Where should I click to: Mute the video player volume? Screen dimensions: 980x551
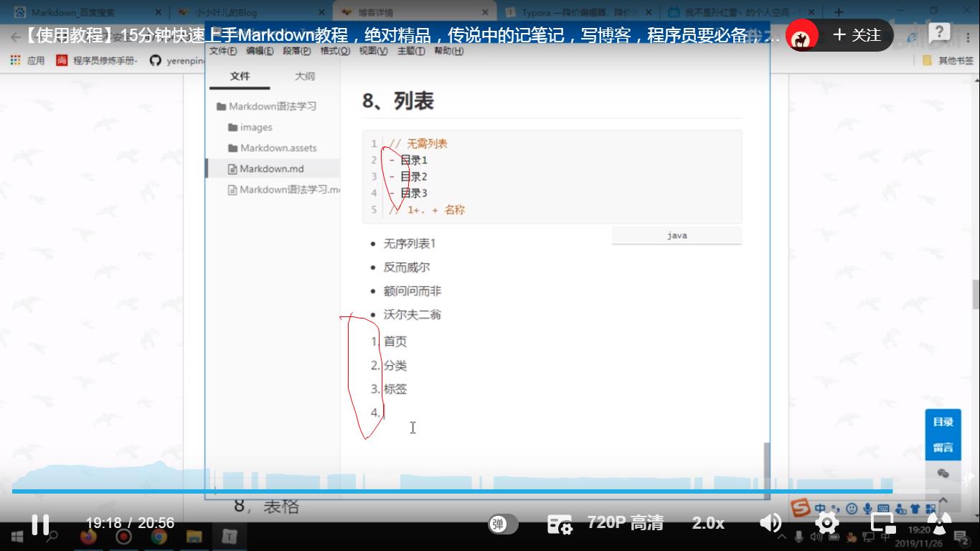point(771,523)
